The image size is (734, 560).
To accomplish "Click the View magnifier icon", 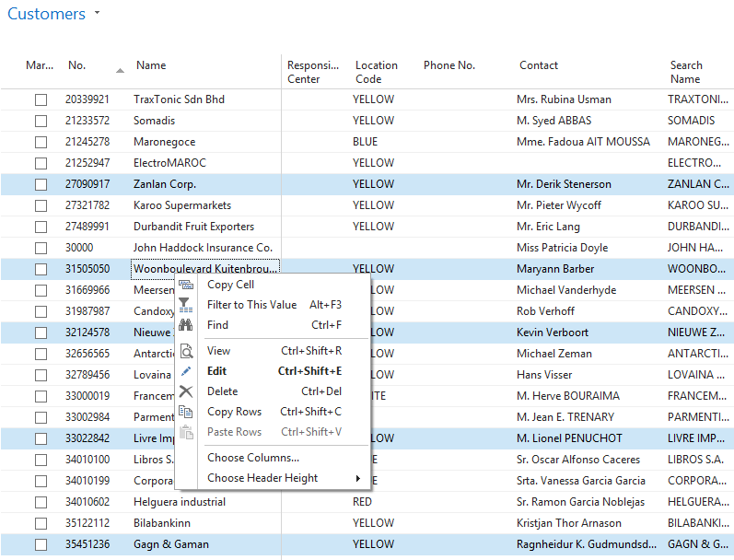I will pyautogui.click(x=186, y=351).
